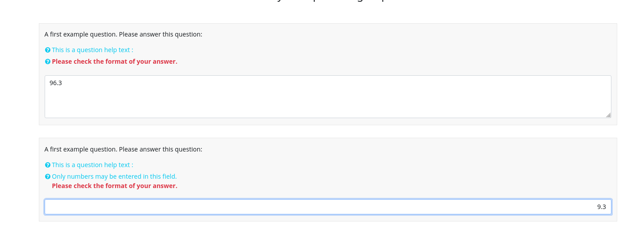This screenshot has height=246, width=644.
Task: Click help icon beside first question's help text
Action: coord(48,50)
